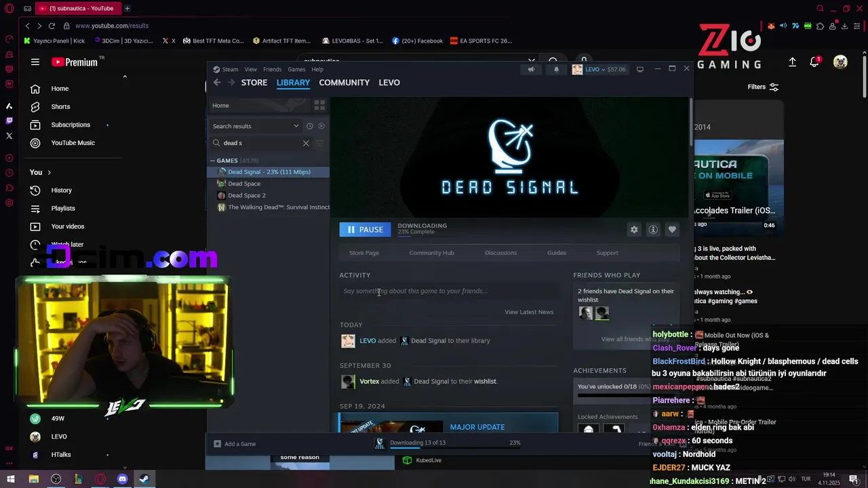
Task: Open Windows Start menu
Action: pos(11,479)
